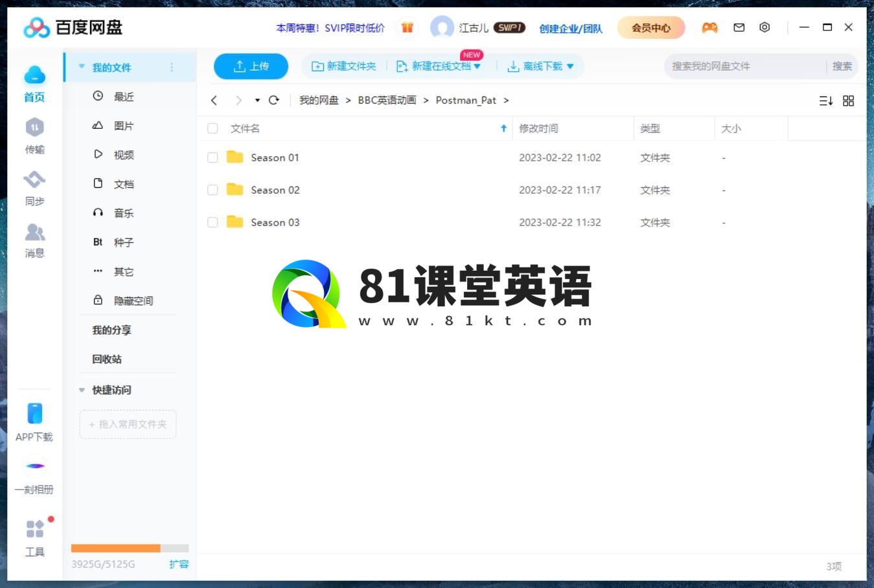Toggle the select-all checkbox in header
The width and height of the screenshot is (874, 588).
click(213, 128)
